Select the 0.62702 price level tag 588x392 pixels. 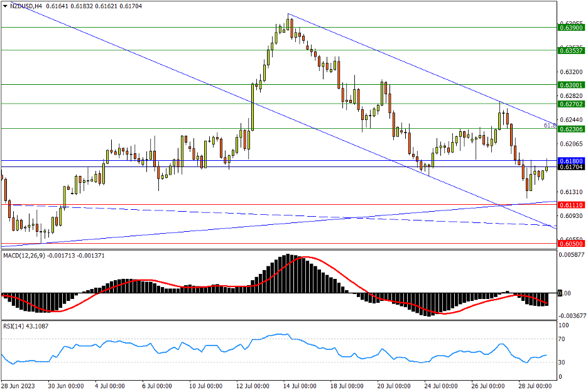(571, 104)
